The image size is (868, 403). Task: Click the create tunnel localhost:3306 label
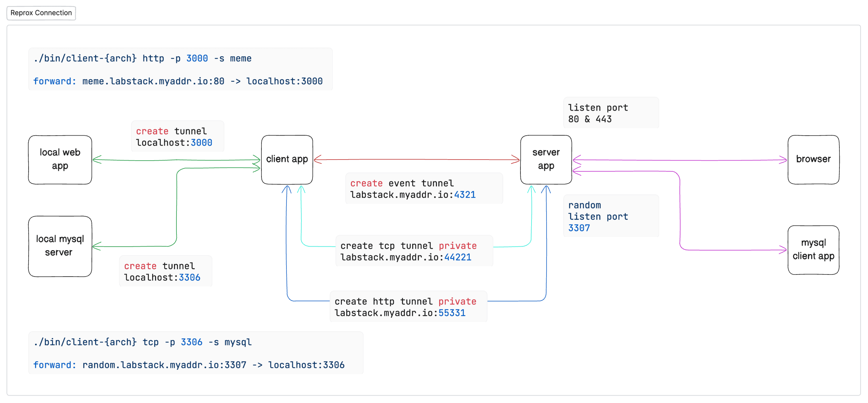click(x=166, y=271)
